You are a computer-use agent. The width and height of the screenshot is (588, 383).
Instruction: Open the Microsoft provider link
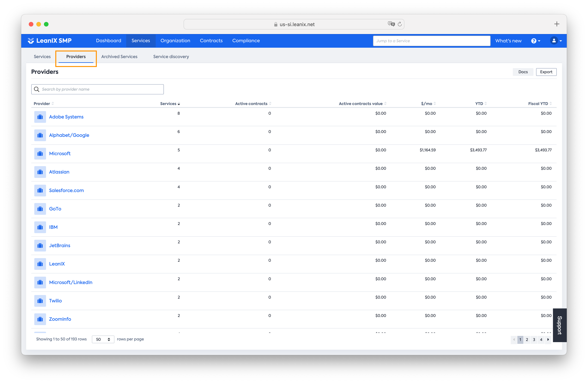(60, 154)
